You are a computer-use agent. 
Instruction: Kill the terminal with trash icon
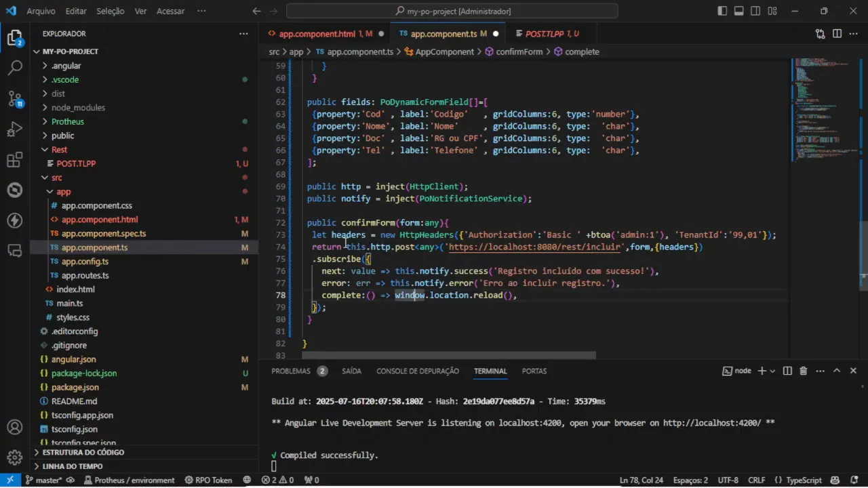(804, 371)
